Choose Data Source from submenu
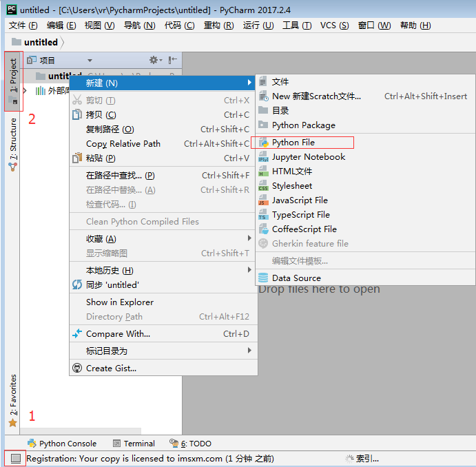Viewport: 476px width, 467px height. coord(365,278)
